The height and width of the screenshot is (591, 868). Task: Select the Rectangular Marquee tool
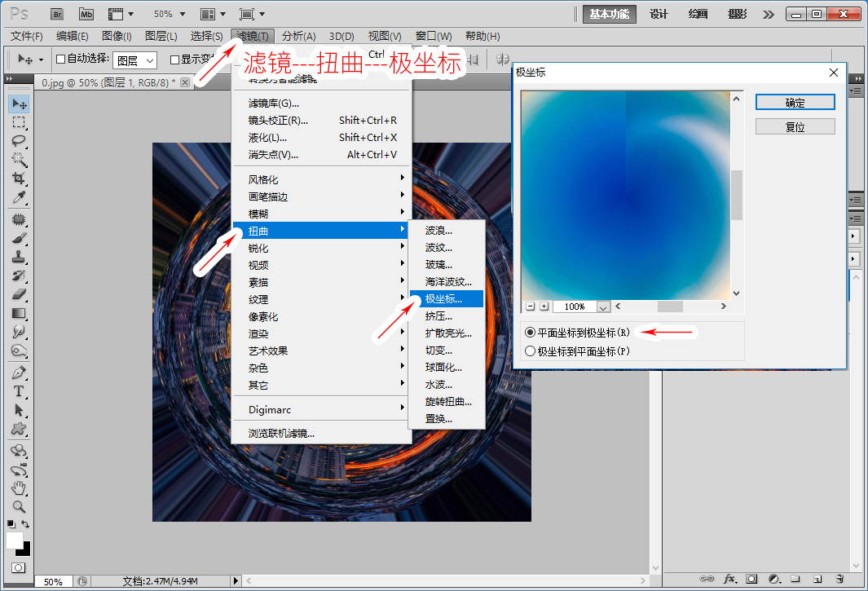pyautogui.click(x=19, y=122)
